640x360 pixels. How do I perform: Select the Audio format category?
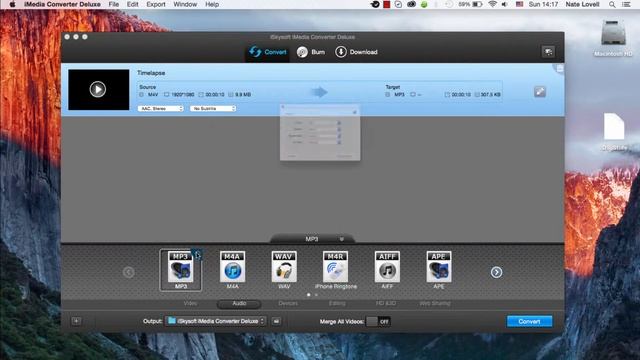coord(239,303)
